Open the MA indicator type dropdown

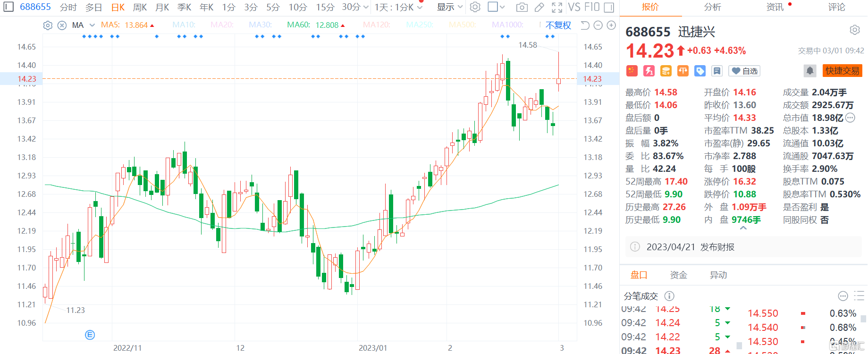[x=92, y=25]
